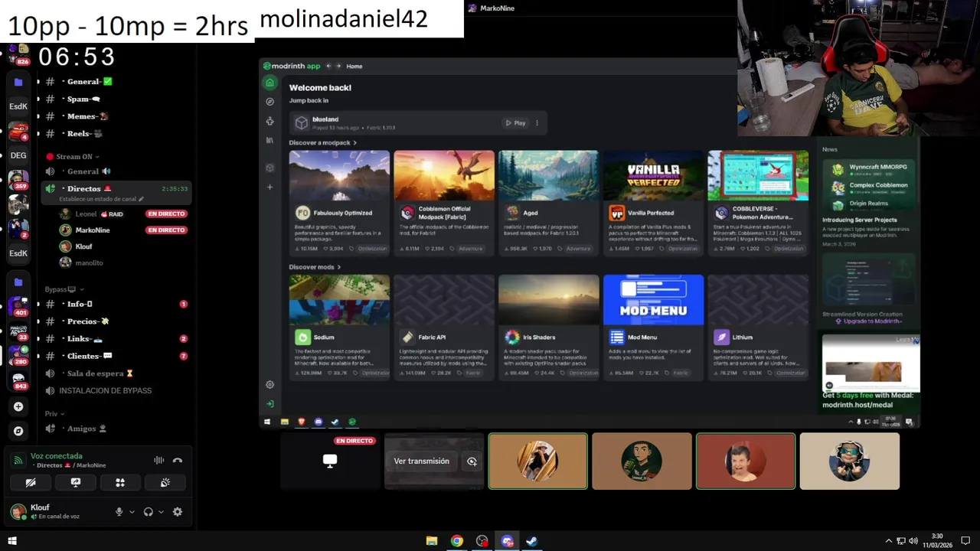Screen dimensions: 980x551
Task: Toggle microphone mute for Klouf
Action: tap(119, 512)
